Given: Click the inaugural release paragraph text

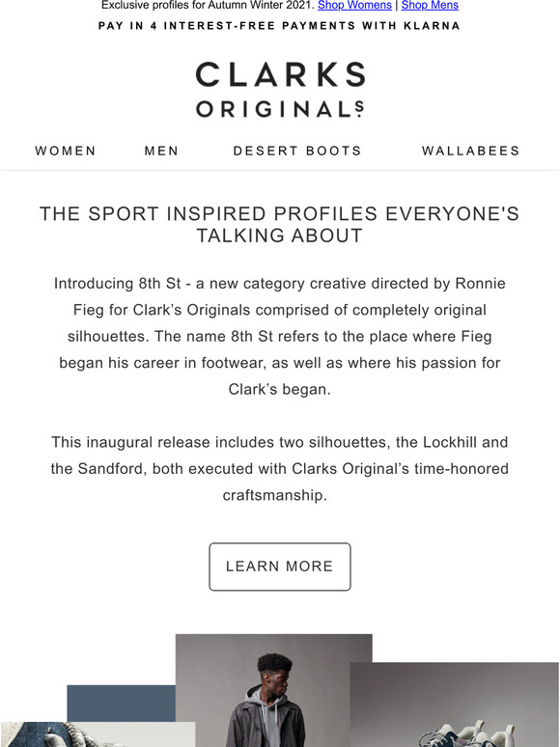Looking at the screenshot, I should pyautogui.click(x=280, y=469).
